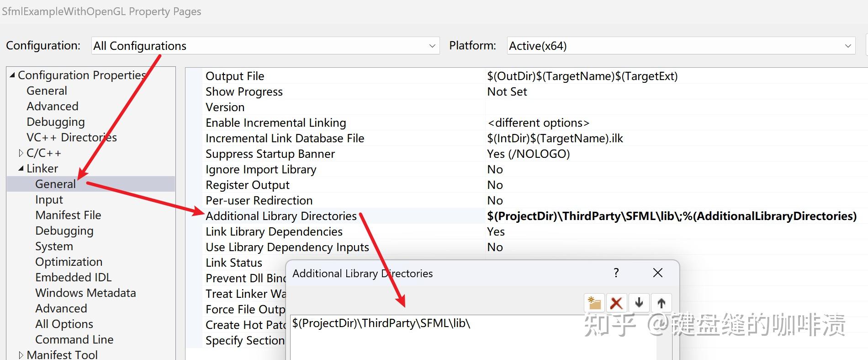This screenshot has width=868, height=360.
Task: Add new line folder icon in dialog
Action: 594,303
